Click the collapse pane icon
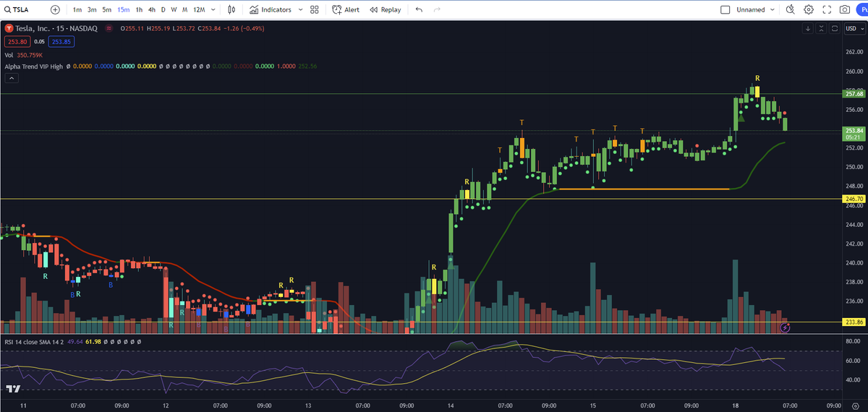The height and width of the screenshot is (412, 868). tap(821, 29)
